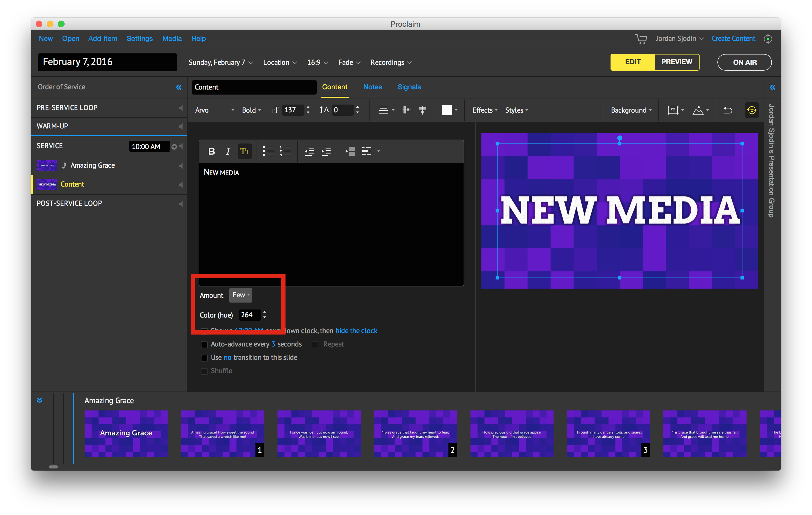Click the Italic formatting icon
This screenshot has width=812, height=515.
[228, 151]
